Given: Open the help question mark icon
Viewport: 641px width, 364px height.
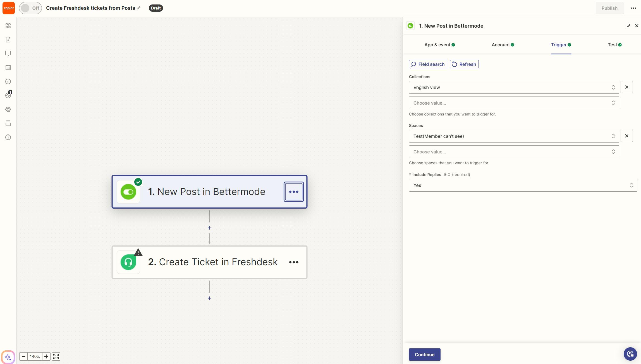Looking at the screenshot, I should pyautogui.click(x=8, y=137).
